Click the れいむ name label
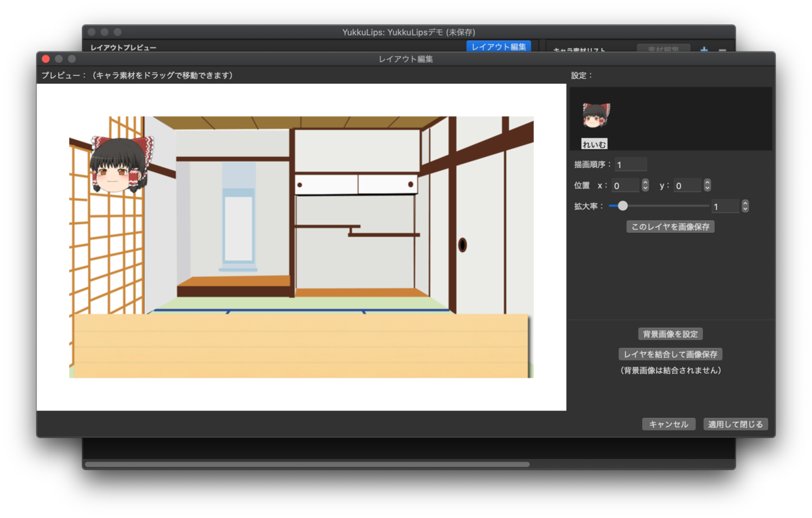The width and height of the screenshot is (812, 518). tap(594, 144)
